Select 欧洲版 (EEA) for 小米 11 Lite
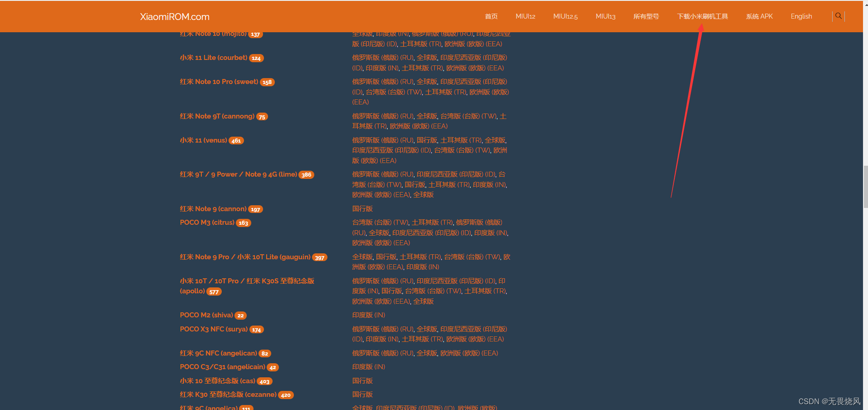The width and height of the screenshot is (868, 410). tap(475, 68)
